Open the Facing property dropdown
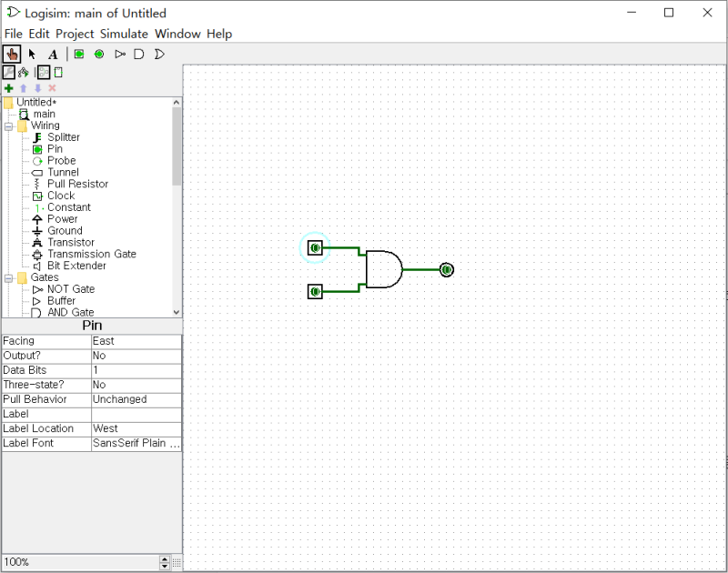This screenshot has height=573, width=728. pyautogui.click(x=136, y=341)
